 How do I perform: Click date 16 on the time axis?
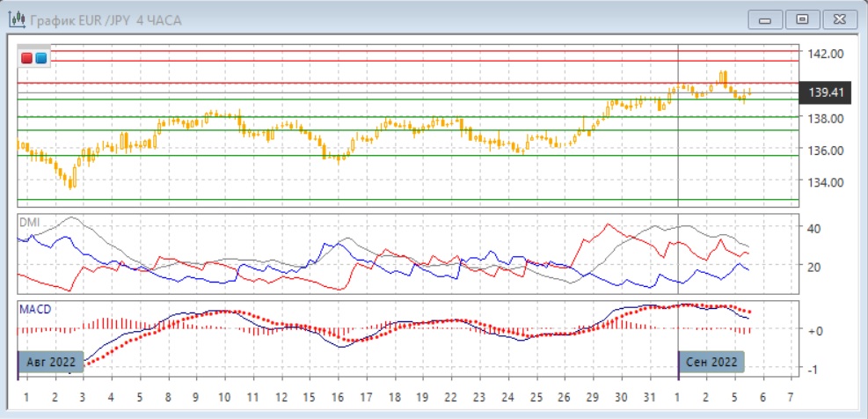(x=338, y=397)
